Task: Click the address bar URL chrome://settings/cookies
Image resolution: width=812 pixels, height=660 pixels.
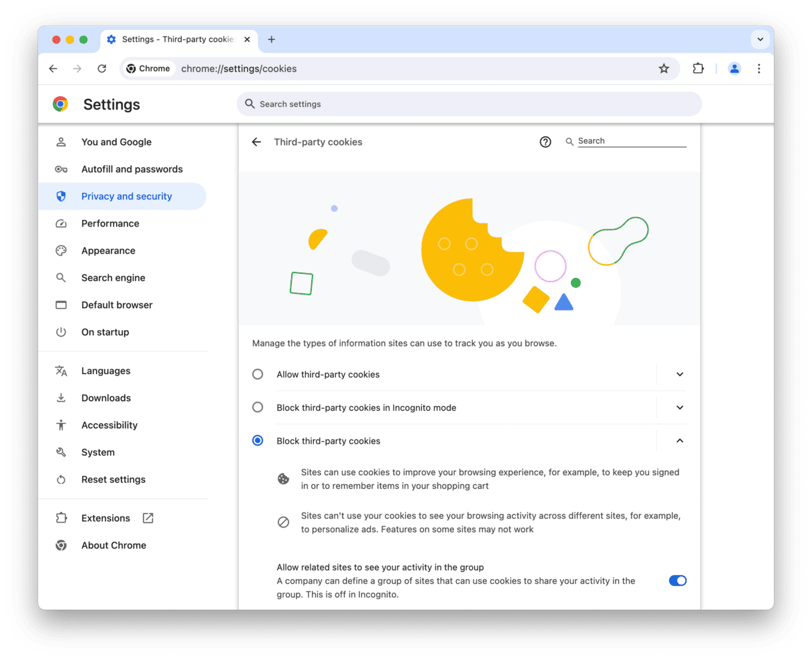Action: click(x=239, y=69)
